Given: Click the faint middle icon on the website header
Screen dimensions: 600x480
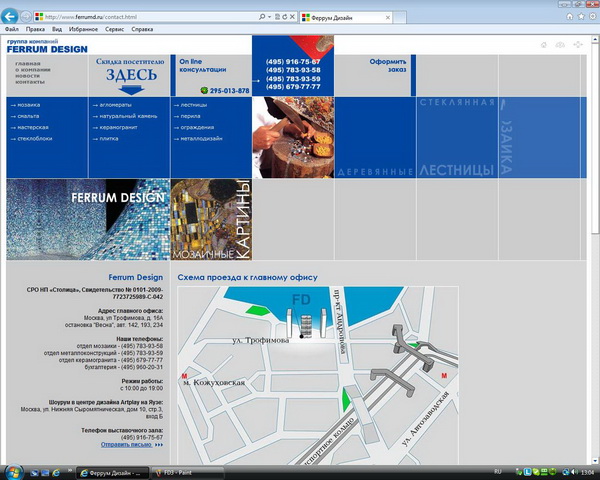Looking at the screenshot, I should click(x=560, y=45).
